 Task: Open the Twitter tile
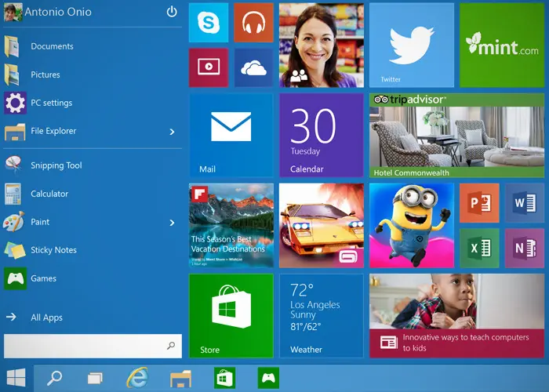[x=412, y=45]
